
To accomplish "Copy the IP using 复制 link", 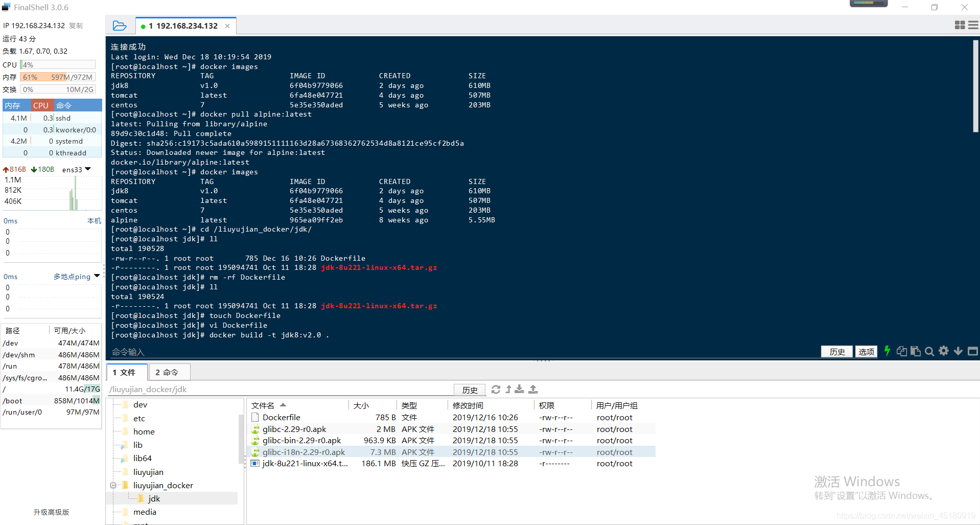I will coord(76,26).
